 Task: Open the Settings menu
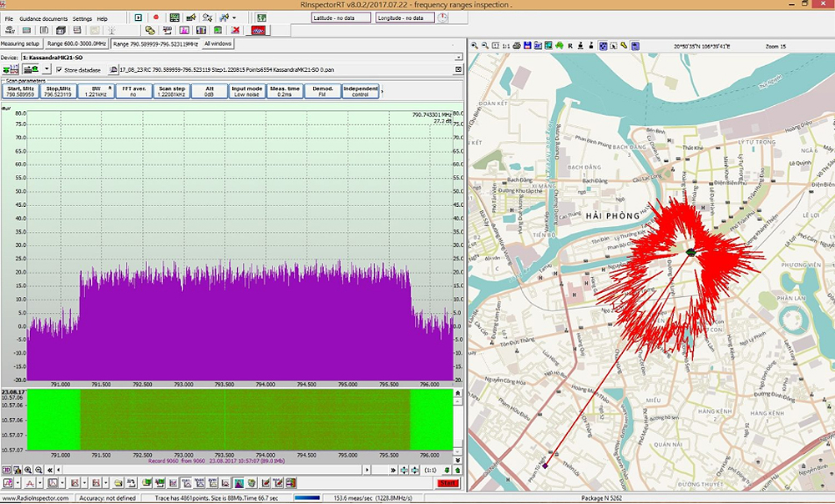pos(82,18)
